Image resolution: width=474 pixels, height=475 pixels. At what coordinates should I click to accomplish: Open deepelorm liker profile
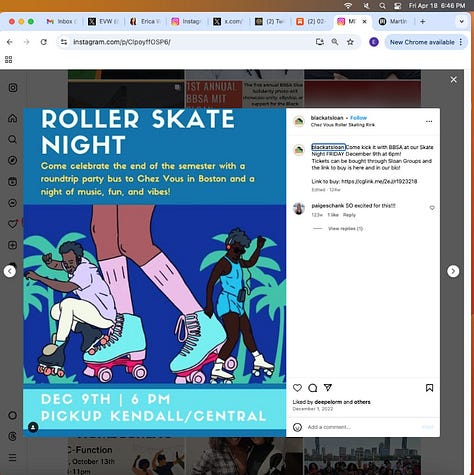[328, 402]
